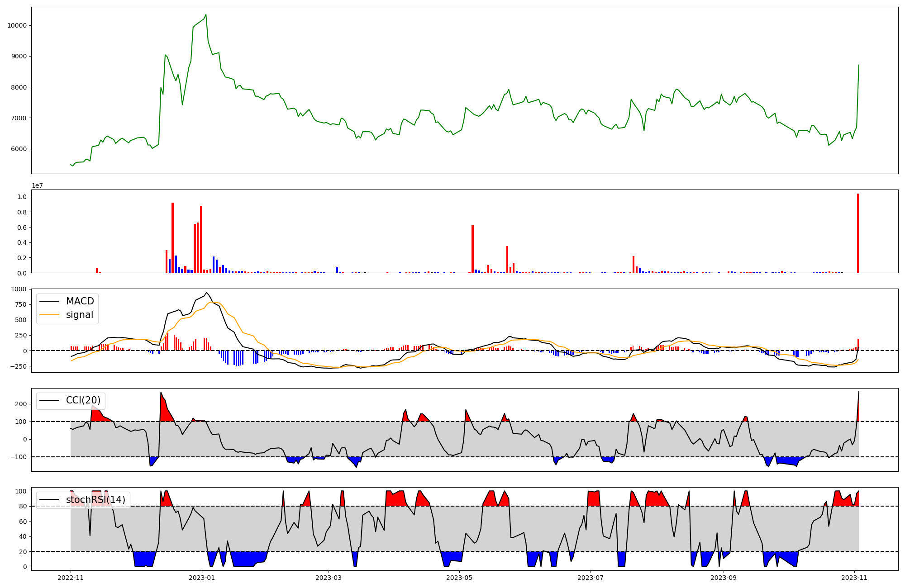Click the 2022-11 x-axis date label
Screen dimensions: 905x588
71,578
